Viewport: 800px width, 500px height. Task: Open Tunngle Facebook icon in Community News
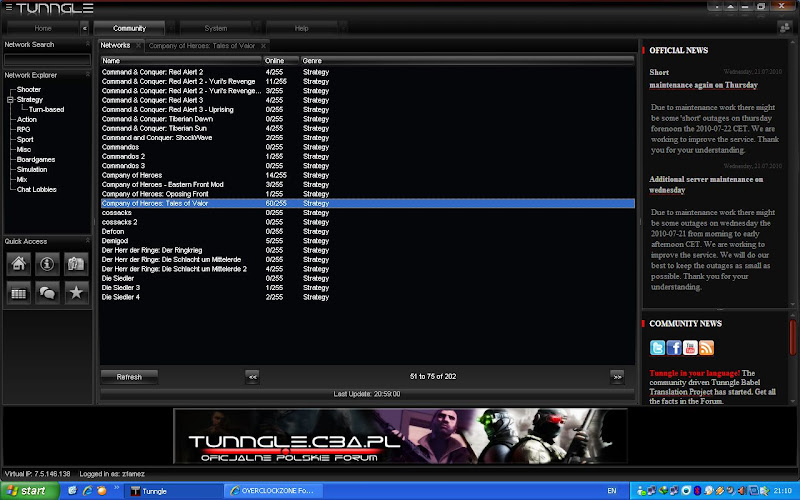673,347
